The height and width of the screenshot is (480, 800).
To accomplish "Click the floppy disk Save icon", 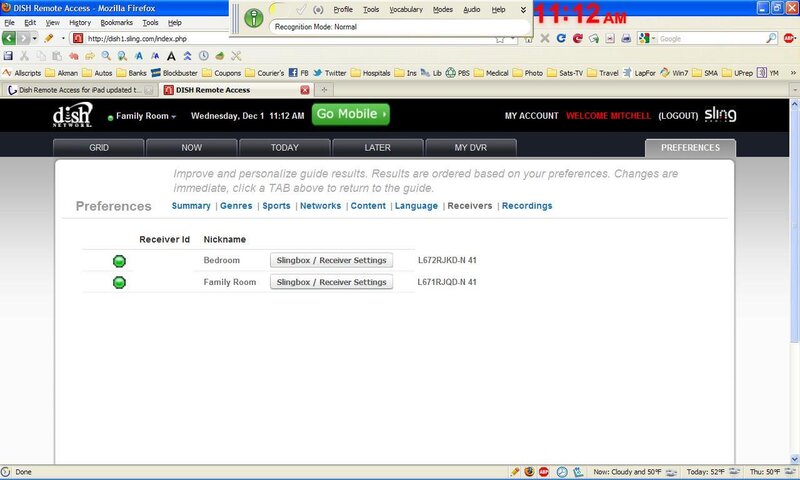I will click(x=8, y=56).
